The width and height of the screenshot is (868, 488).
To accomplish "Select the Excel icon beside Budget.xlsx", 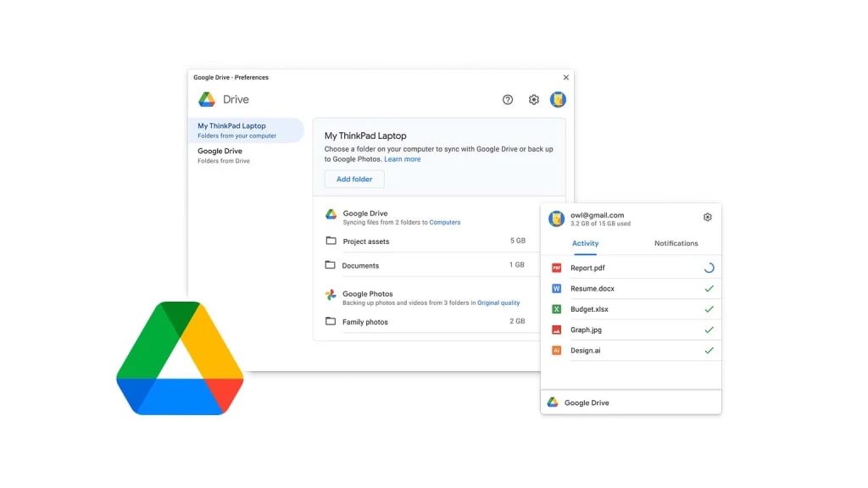I will coord(558,309).
